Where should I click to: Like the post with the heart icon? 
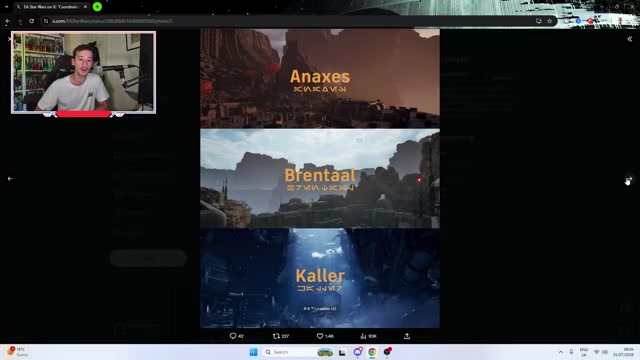coord(320,336)
